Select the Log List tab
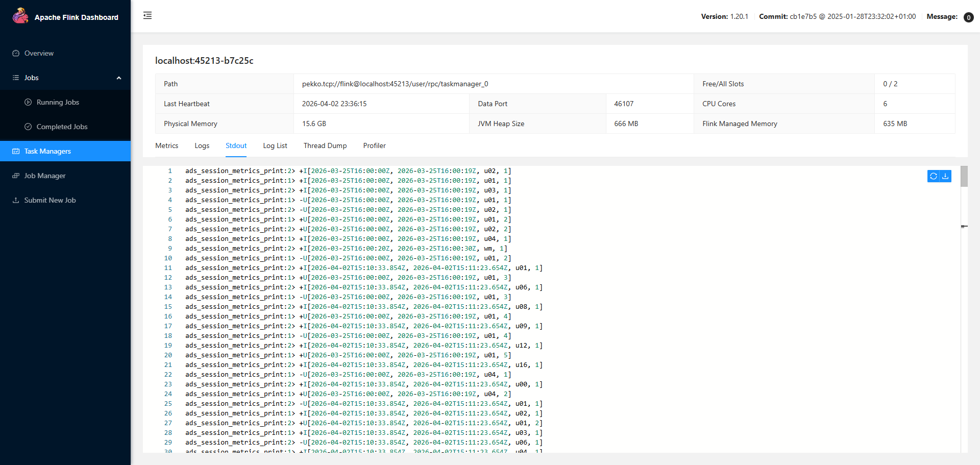 (x=275, y=145)
